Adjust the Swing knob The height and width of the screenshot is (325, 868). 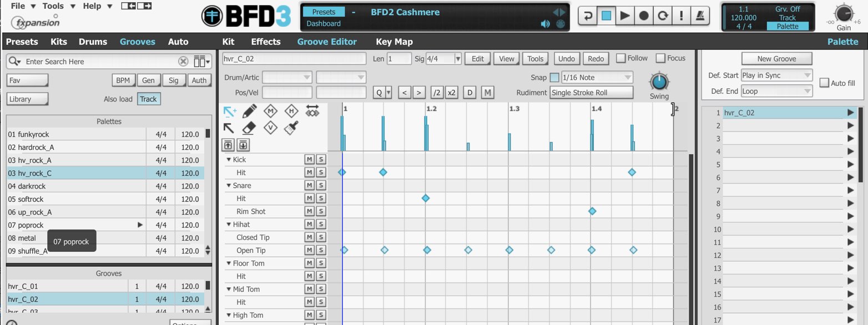659,82
